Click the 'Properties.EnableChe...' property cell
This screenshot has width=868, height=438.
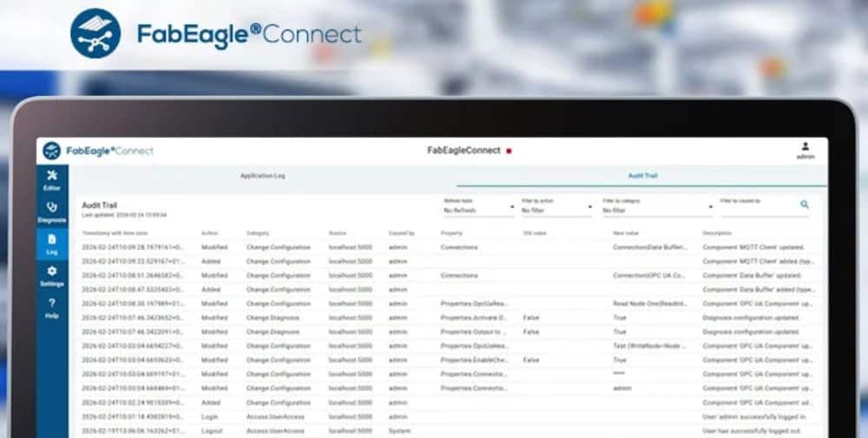coord(473,360)
